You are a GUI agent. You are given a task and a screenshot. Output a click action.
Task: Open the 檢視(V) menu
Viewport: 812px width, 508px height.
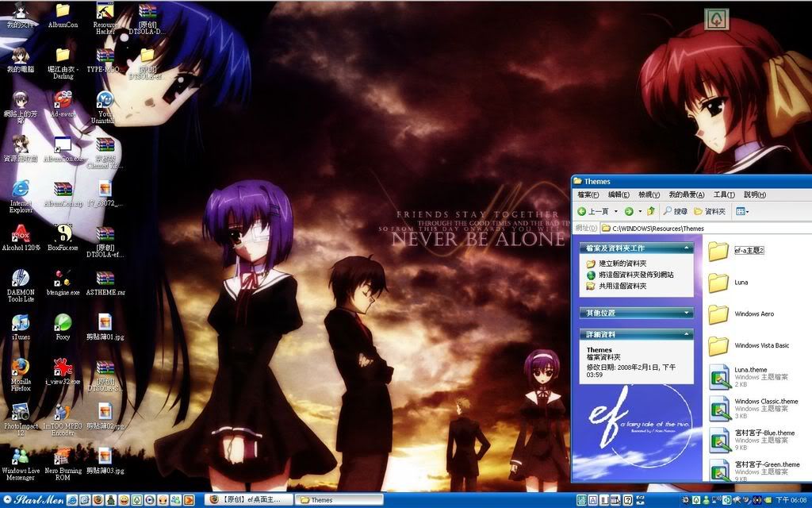coord(649,194)
